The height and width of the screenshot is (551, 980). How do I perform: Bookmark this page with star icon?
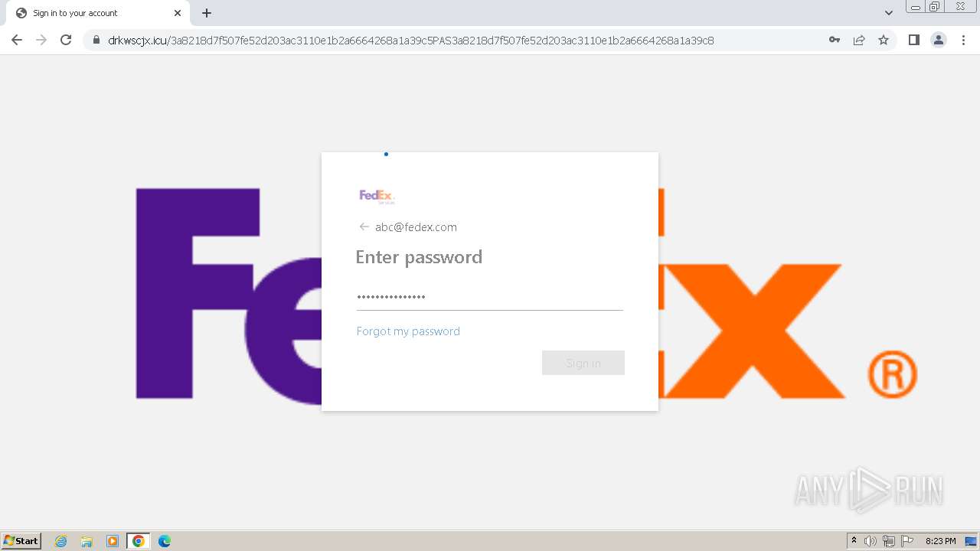tap(884, 40)
